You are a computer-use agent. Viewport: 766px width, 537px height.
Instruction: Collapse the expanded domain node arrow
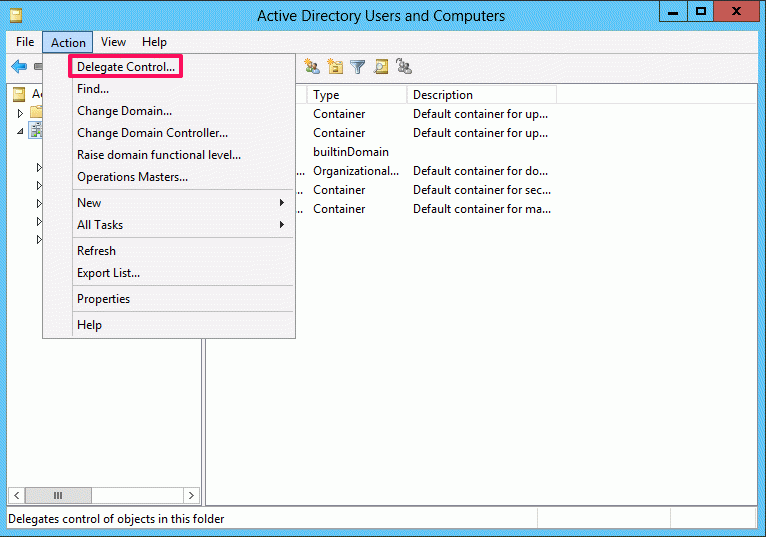point(20,131)
